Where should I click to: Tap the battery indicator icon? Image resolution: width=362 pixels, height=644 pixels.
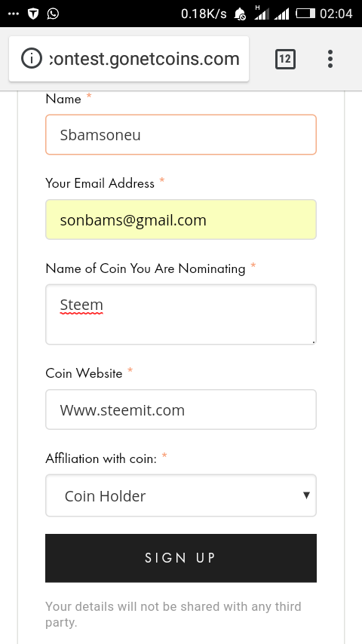[x=305, y=14]
